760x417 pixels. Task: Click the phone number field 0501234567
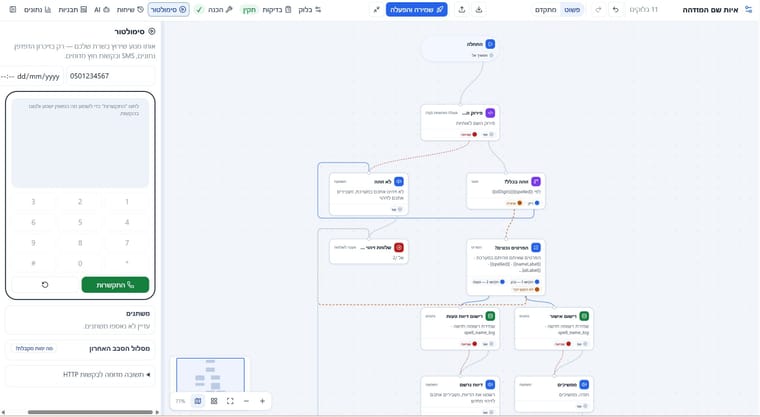coord(110,76)
